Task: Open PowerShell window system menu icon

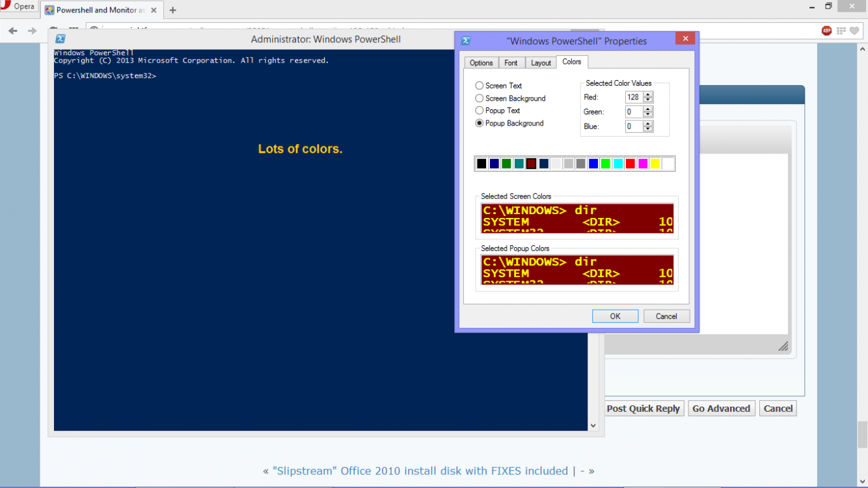Action: pyautogui.click(x=61, y=39)
